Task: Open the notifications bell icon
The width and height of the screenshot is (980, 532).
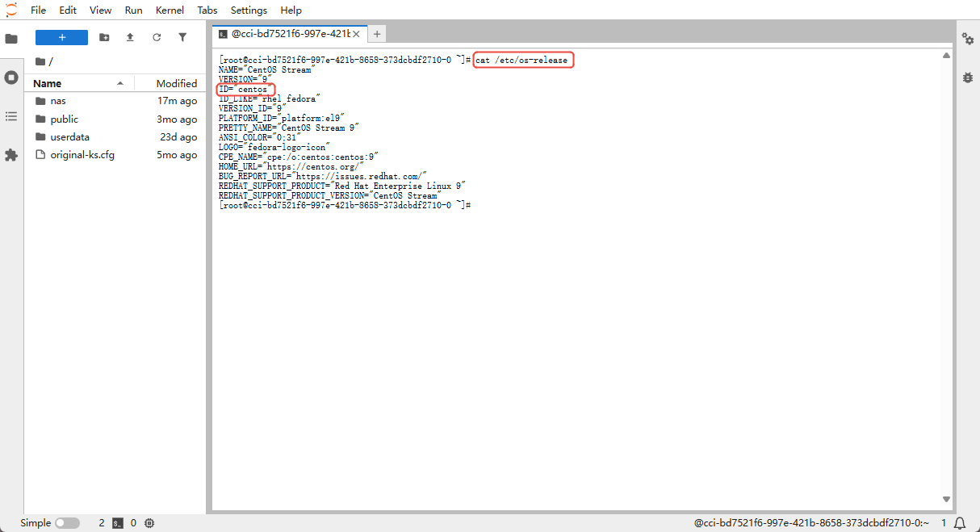Action: point(960,523)
